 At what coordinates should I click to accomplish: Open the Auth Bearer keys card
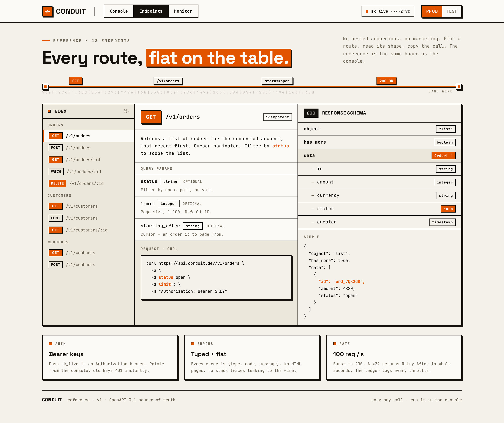[110, 357]
